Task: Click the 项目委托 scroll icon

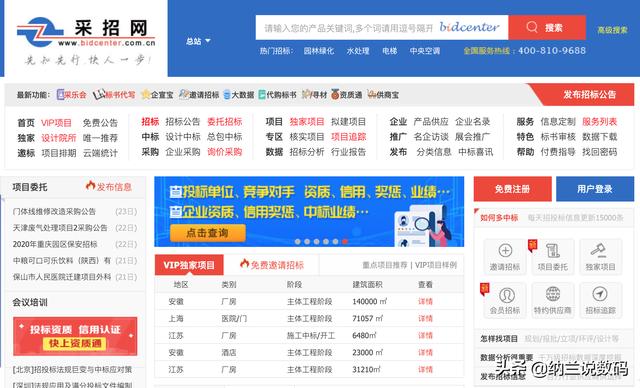Action: (553, 250)
